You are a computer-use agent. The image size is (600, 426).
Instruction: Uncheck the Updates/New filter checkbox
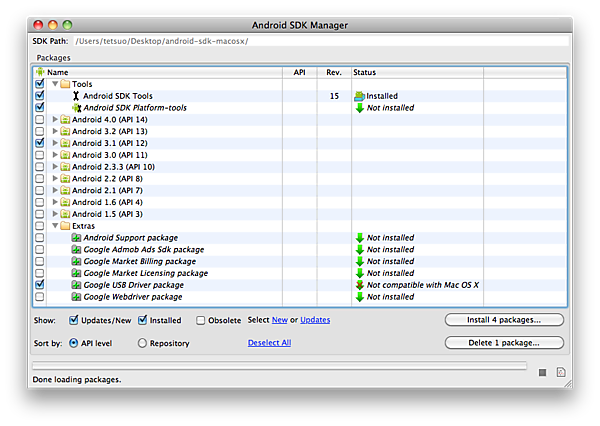(x=74, y=321)
